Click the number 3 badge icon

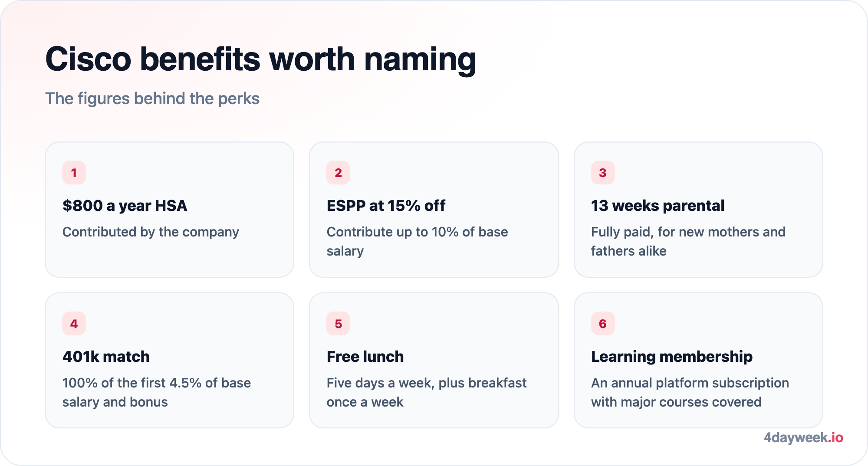tap(603, 173)
